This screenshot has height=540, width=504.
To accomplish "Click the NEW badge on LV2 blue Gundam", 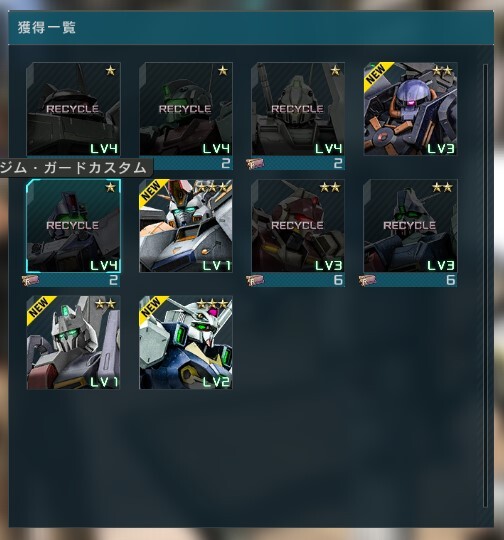I will coord(152,307).
